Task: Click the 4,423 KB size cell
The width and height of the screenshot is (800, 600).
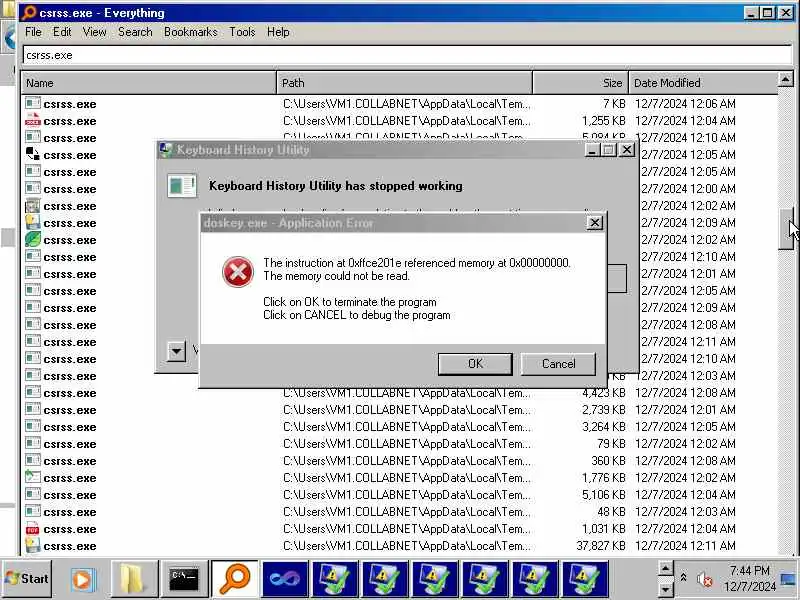Action: click(604, 393)
